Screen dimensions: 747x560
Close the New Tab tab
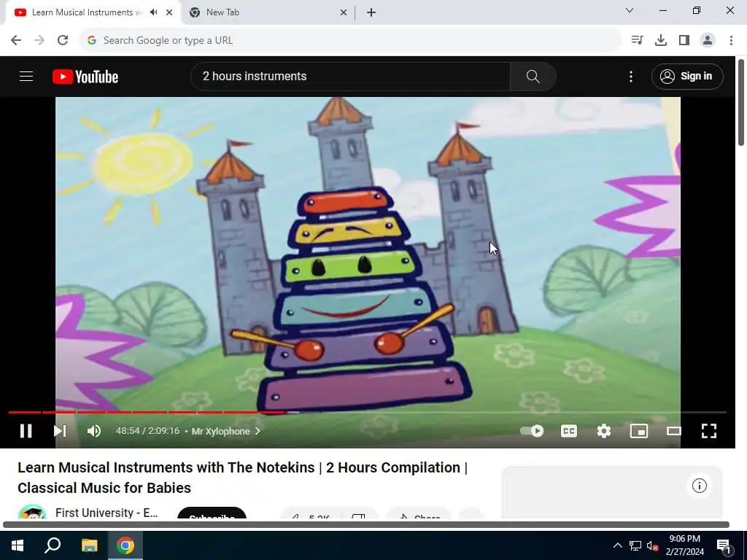[343, 12]
